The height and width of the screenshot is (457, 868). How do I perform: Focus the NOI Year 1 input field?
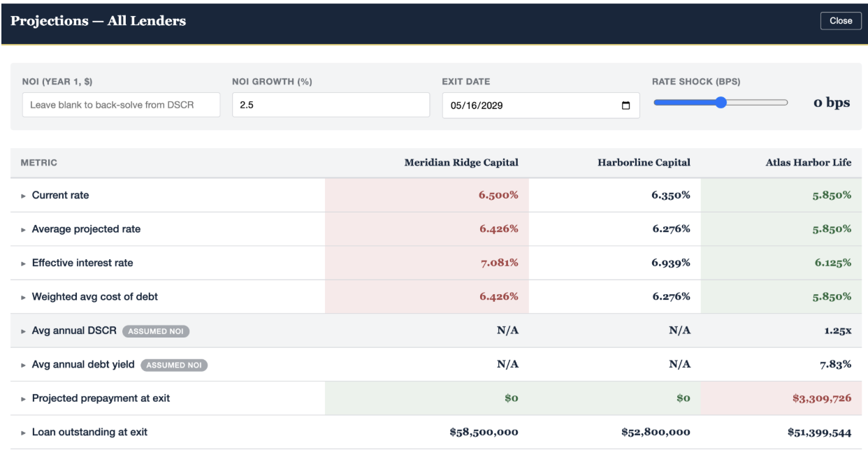(x=121, y=105)
